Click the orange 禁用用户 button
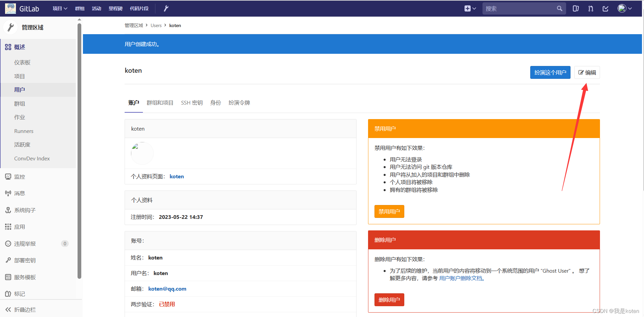Screen dimensions: 644x317 [389, 211]
